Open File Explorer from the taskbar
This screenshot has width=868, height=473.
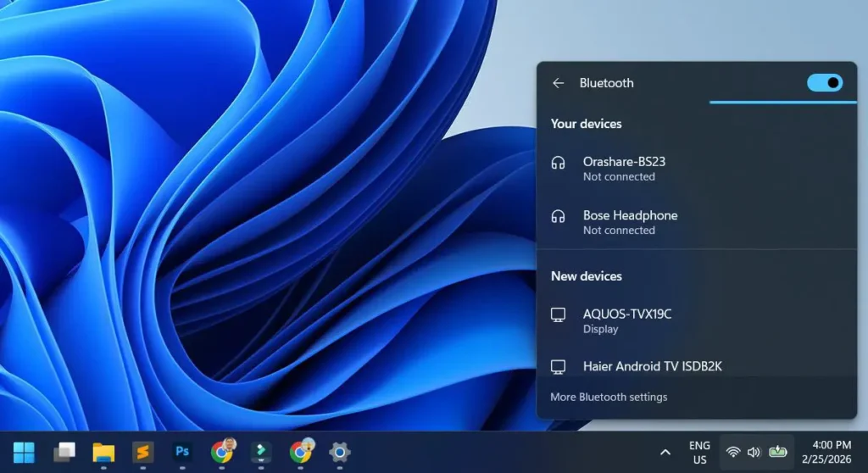point(103,453)
